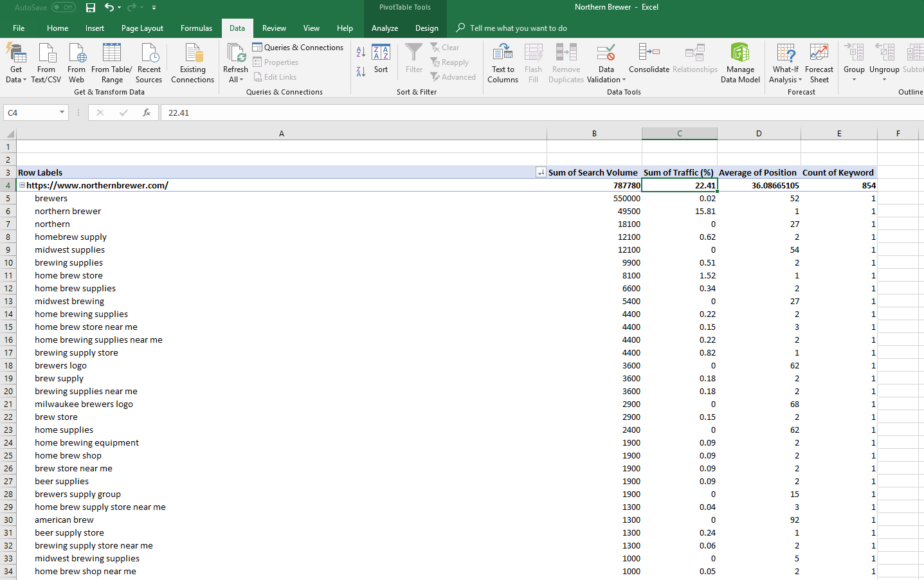This screenshot has width=924, height=580.
Task: Expand the Name Box dropdown arrow
Action: 62,113
